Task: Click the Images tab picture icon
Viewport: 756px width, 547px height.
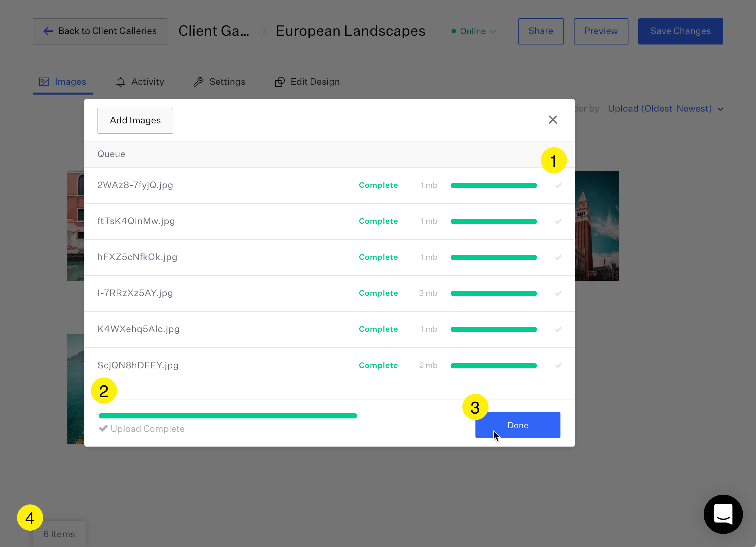Action: (44, 82)
